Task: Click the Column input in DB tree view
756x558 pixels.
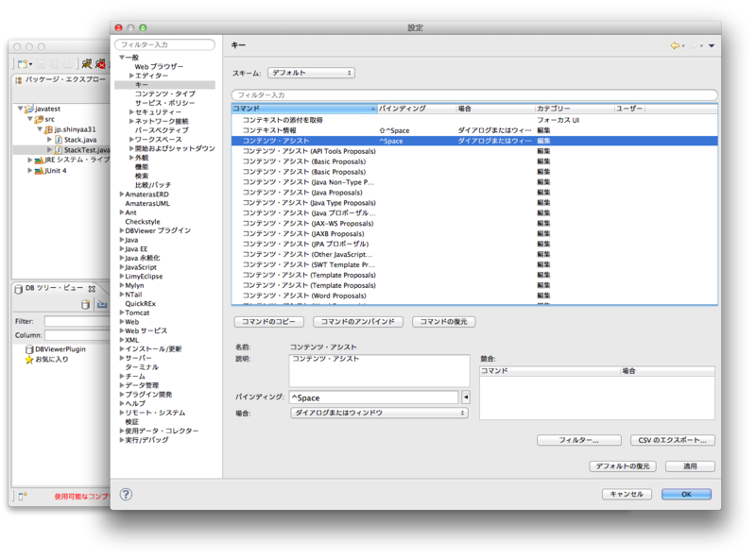Action: click(77, 335)
